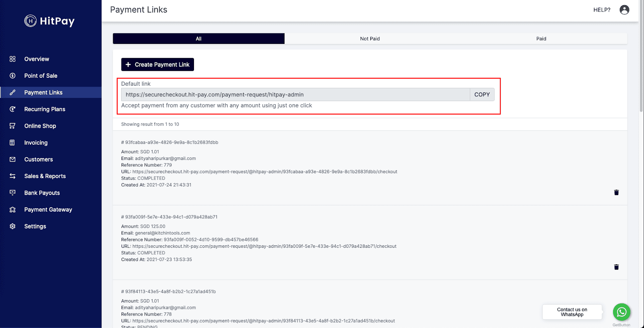Open Bank Payouts page
The height and width of the screenshot is (328, 644).
click(42, 193)
